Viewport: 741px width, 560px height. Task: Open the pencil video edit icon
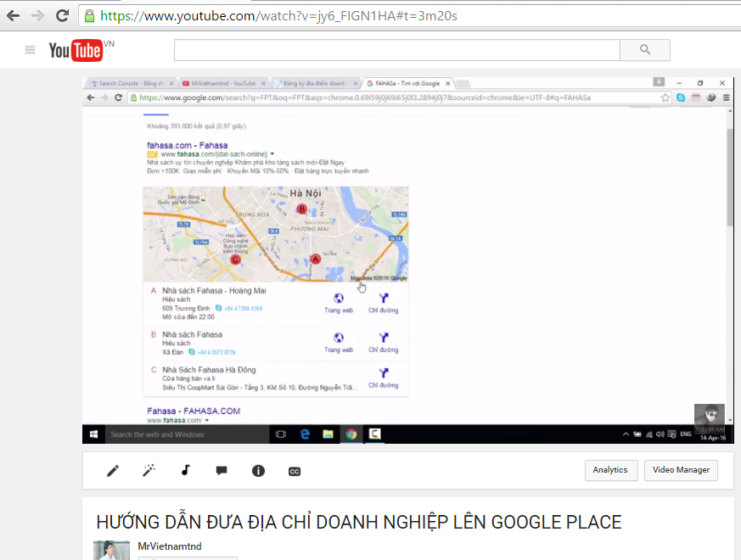pos(113,471)
